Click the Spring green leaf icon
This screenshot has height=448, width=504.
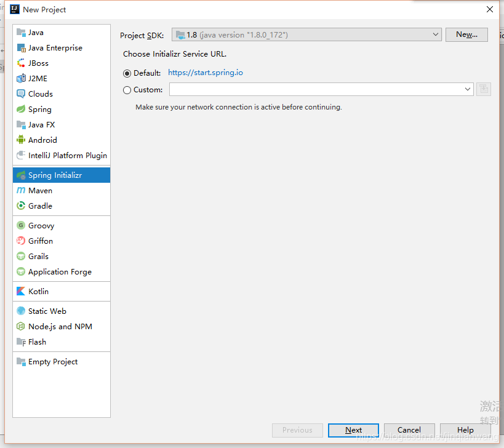coord(21,110)
